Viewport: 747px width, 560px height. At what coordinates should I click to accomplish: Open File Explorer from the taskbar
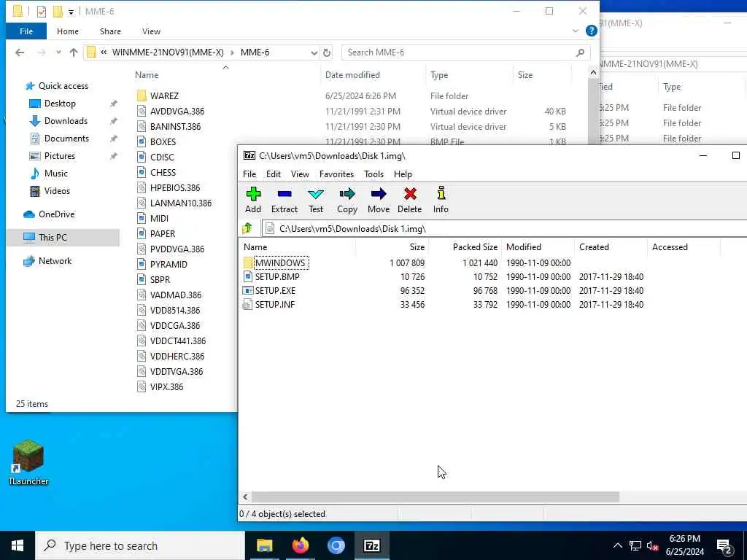(x=265, y=545)
